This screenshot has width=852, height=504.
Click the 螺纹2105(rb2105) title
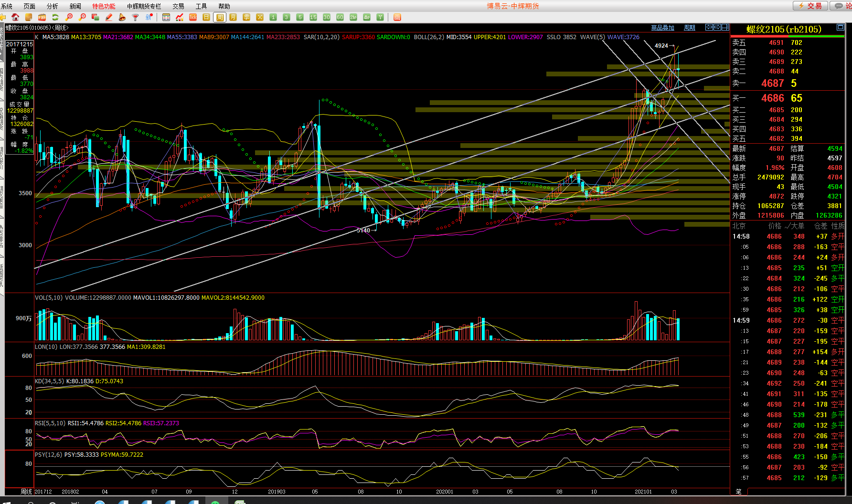(x=784, y=30)
